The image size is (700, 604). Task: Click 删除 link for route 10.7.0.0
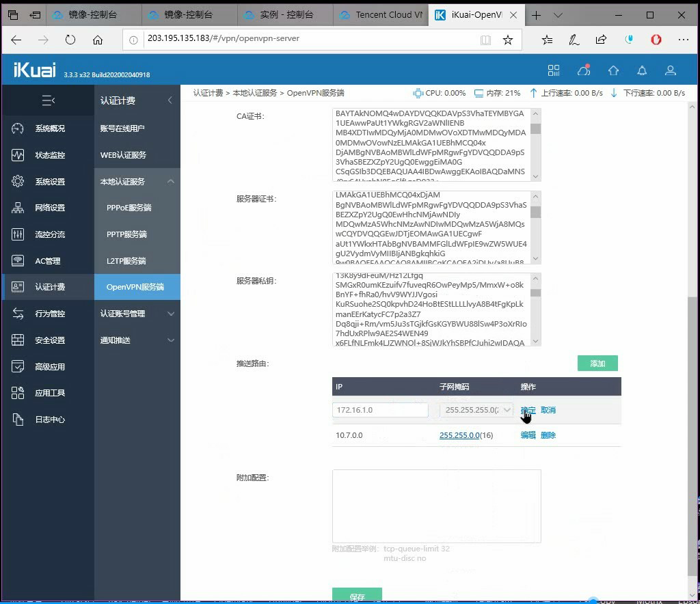coord(548,435)
